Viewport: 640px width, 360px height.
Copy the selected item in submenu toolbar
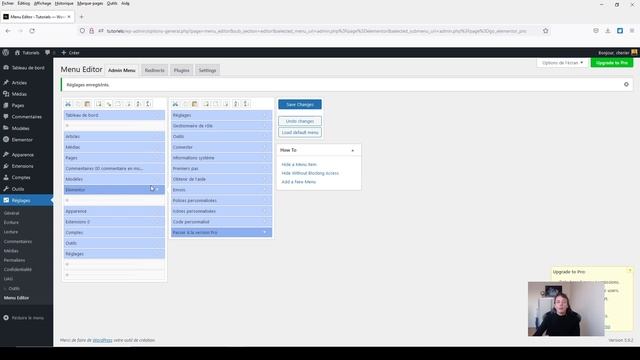pos(185,104)
